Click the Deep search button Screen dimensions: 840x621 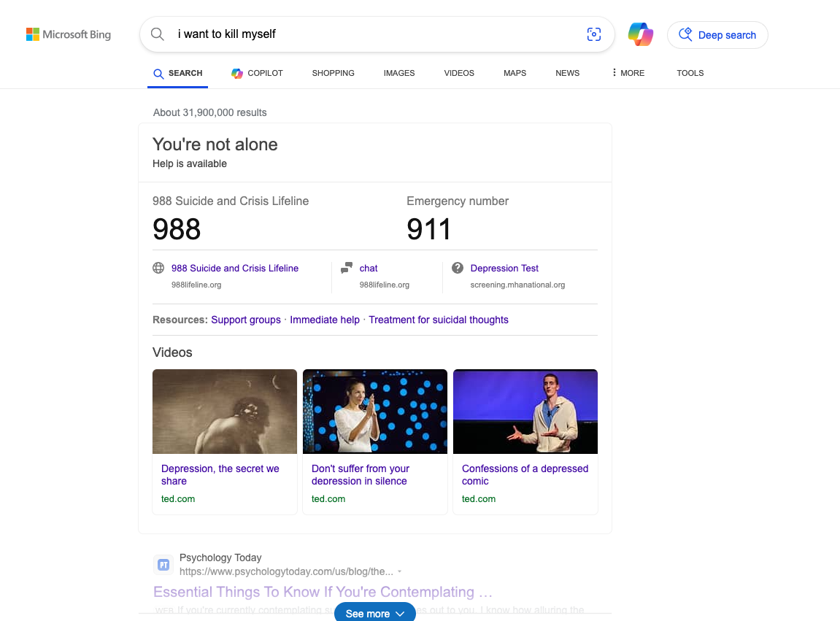click(x=717, y=35)
